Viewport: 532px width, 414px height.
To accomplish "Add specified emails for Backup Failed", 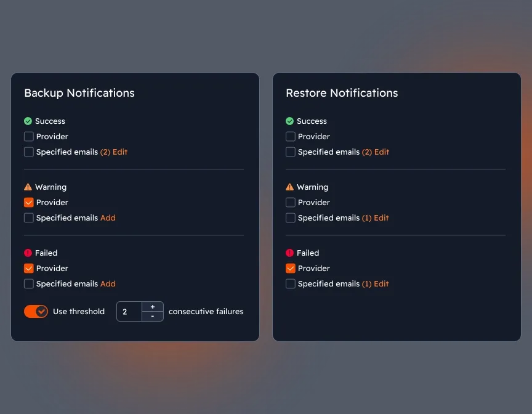I will pyautogui.click(x=108, y=283).
